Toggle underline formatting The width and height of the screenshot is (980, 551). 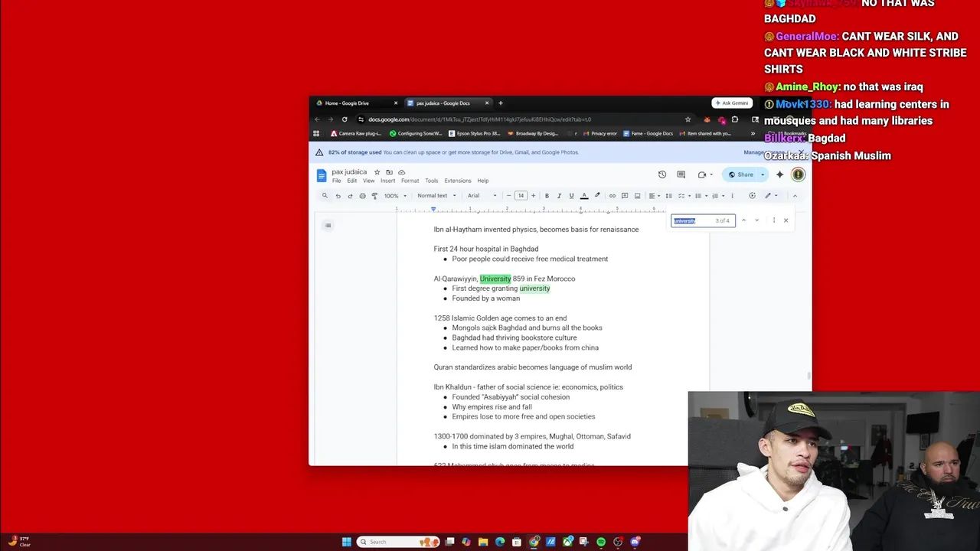pyautogui.click(x=571, y=196)
